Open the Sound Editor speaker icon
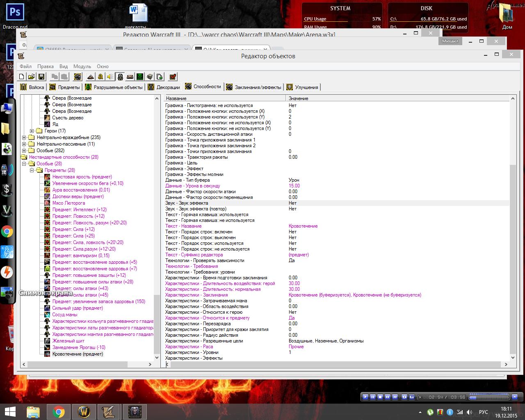525x420 pixels. pyautogui.click(x=110, y=77)
